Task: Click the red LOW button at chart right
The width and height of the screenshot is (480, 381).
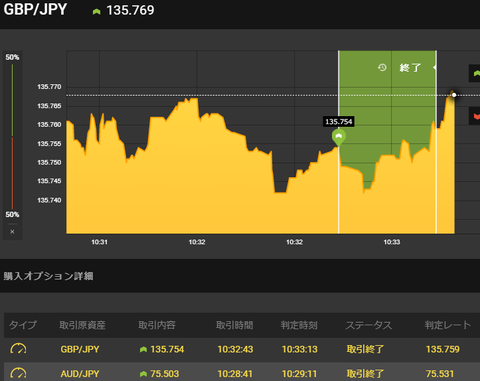Action: (475, 116)
